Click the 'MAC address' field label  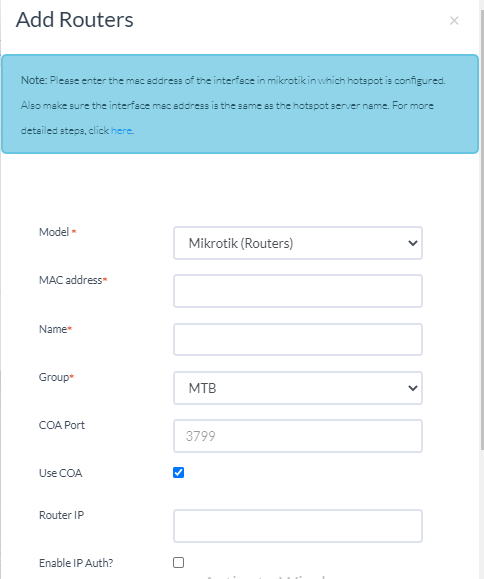pyautogui.click(x=71, y=280)
